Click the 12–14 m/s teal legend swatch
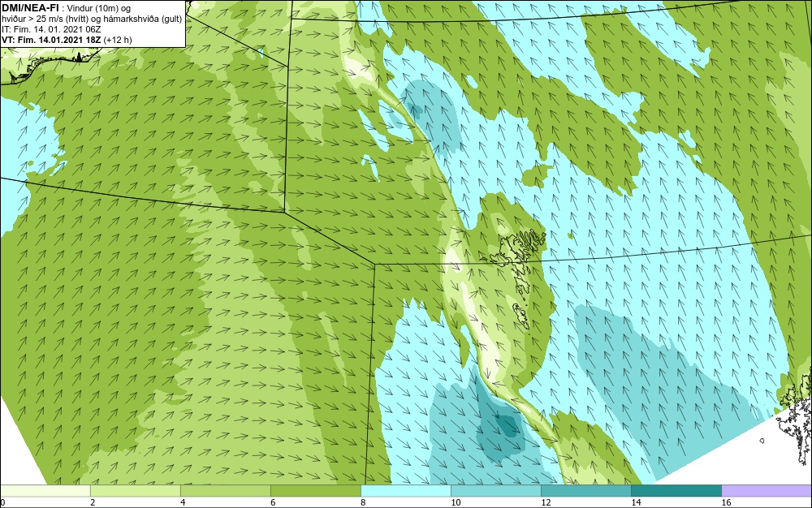812x508 pixels. pyautogui.click(x=585, y=491)
